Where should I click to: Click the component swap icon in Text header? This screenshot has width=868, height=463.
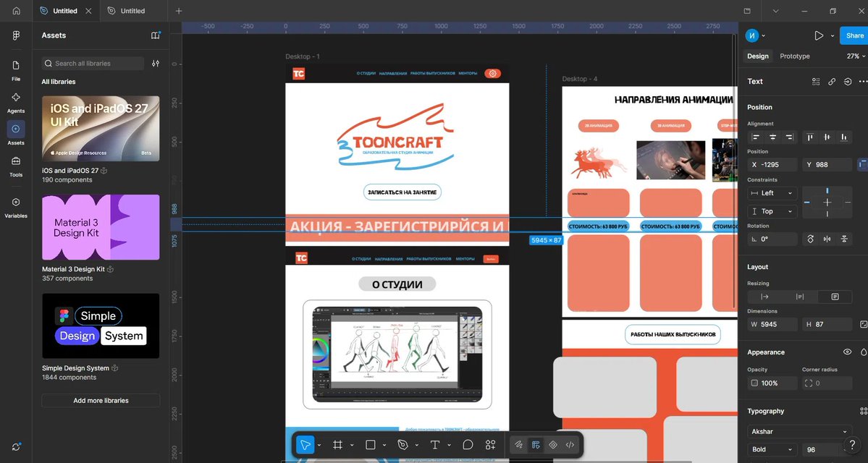pyautogui.click(x=848, y=81)
